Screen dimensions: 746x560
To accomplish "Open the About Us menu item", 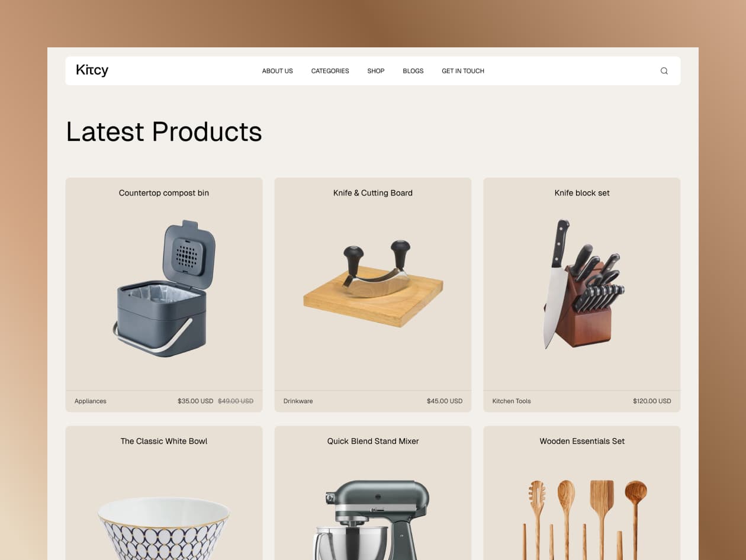I will pyautogui.click(x=278, y=71).
